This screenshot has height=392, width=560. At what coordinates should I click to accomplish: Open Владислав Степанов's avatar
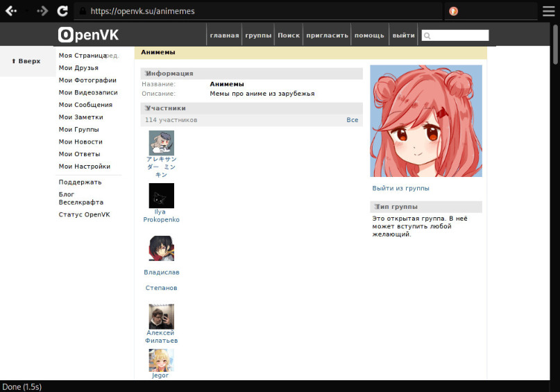point(162,248)
